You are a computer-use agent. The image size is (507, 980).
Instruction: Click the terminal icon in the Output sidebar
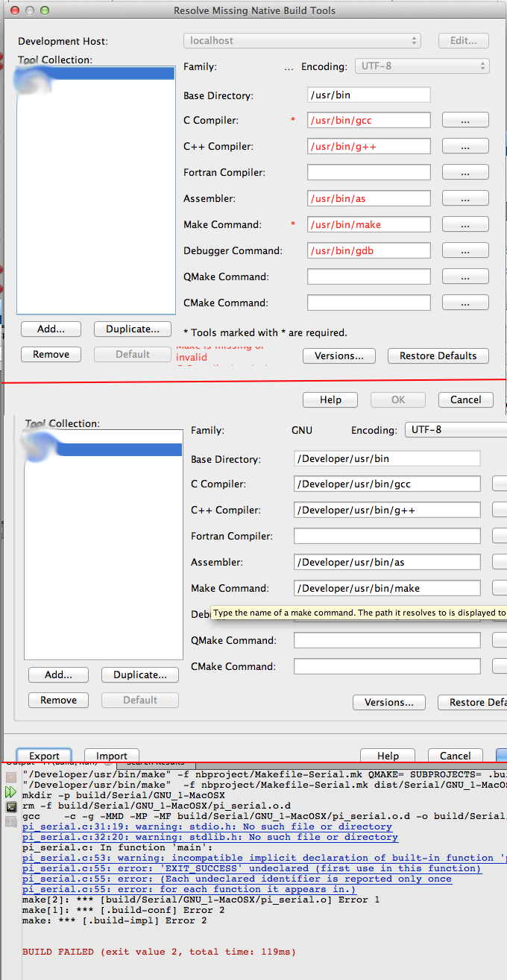[x=11, y=807]
